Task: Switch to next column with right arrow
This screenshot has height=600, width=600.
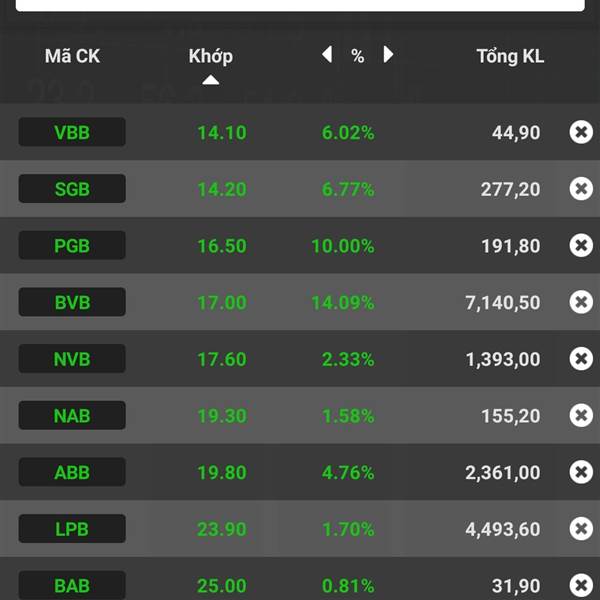Action: (x=388, y=54)
